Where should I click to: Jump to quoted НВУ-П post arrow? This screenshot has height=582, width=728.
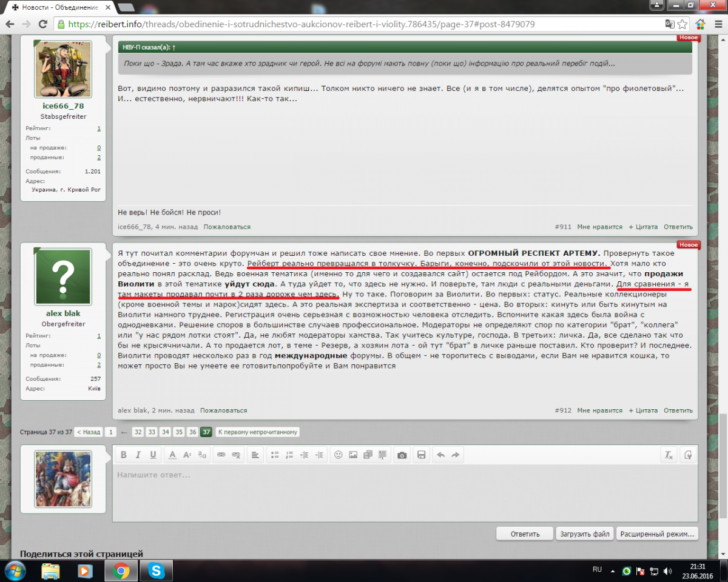coord(174,47)
